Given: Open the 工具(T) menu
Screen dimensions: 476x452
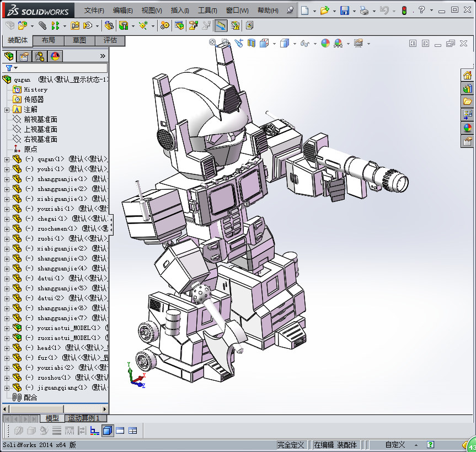Looking at the screenshot, I should pyautogui.click(x=207, y=10).
